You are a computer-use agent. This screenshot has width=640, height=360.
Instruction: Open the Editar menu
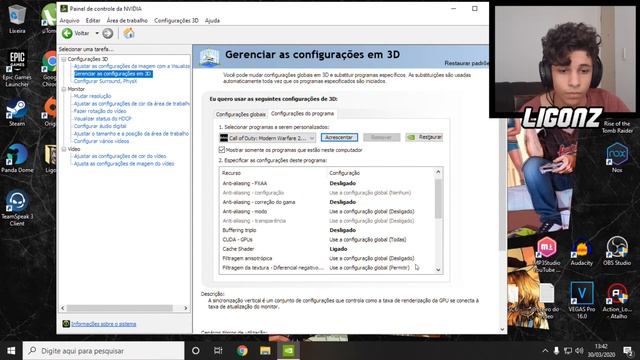(x=93, y=20)
